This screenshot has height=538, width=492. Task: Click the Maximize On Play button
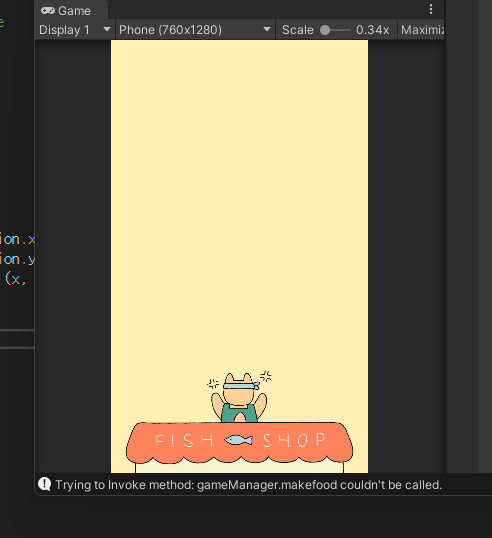422,30
